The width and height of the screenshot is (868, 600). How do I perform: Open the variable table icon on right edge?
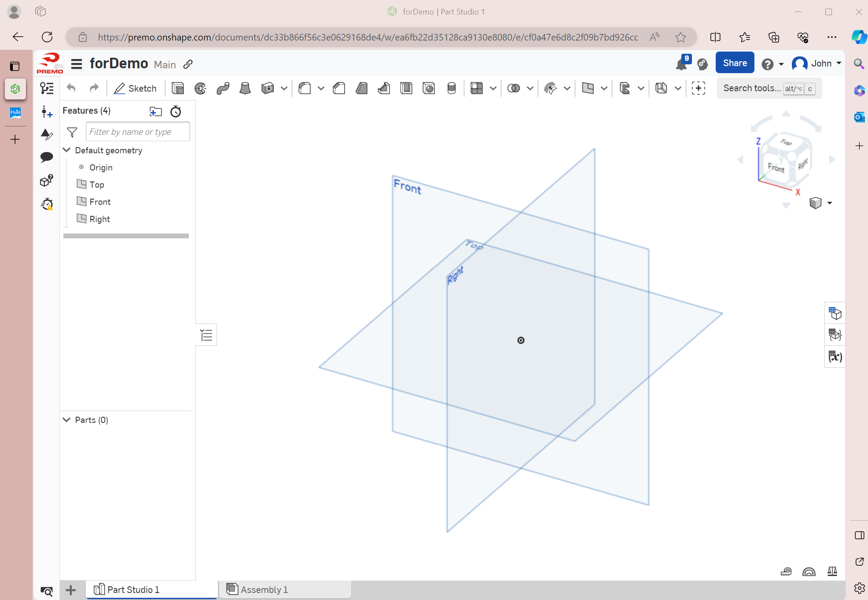pos(835,356)
